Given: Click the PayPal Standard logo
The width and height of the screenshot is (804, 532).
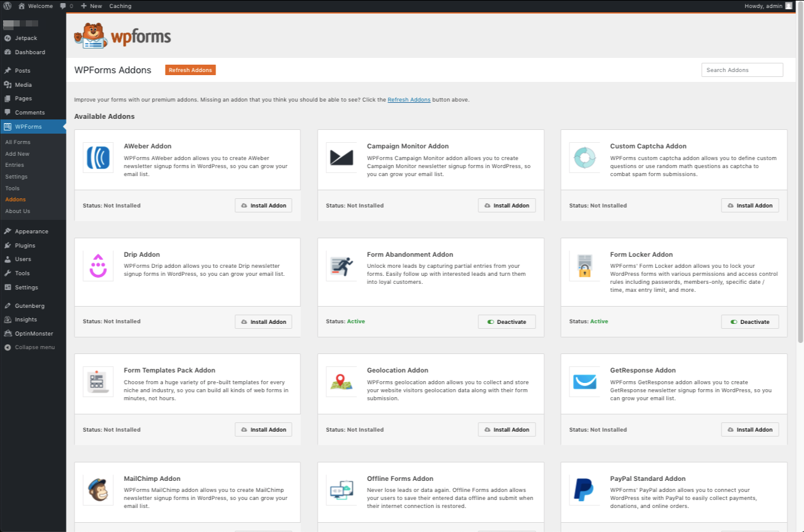Looking at the screenshot, I should [584, 490].
